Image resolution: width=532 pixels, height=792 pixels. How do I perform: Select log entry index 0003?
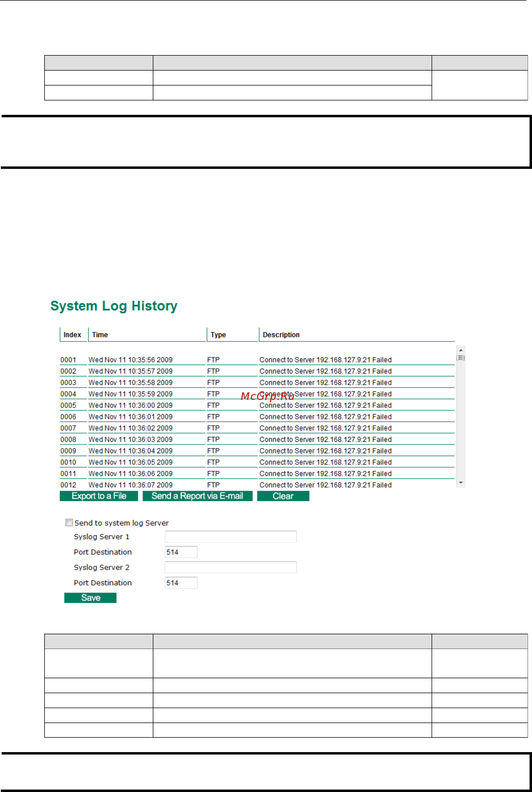point(68,383)
